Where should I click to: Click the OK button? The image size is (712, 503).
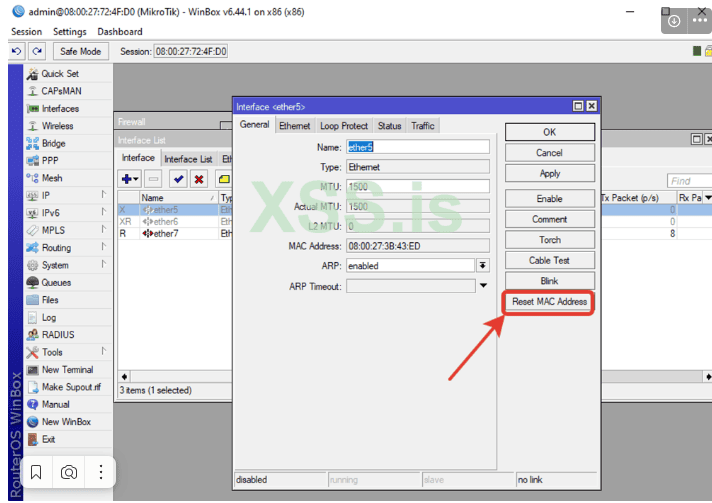(x=549, y=132)
